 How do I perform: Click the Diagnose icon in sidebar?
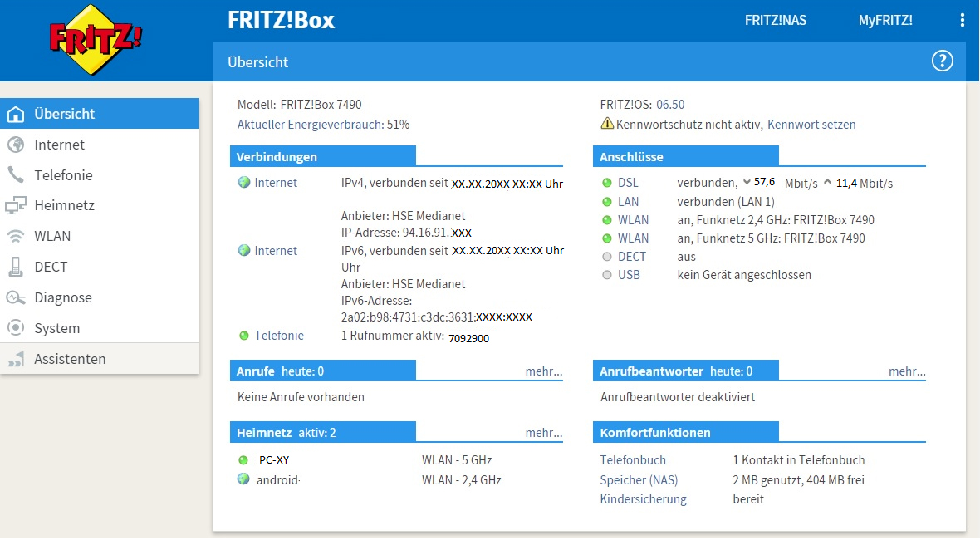[16, 297]
